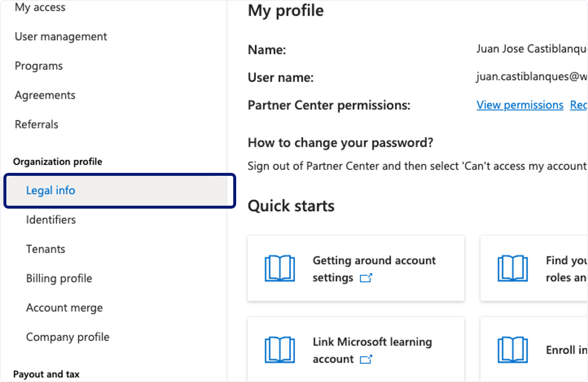588x382 pixels.
Task: Open the Referrals section
Action: (36, 124)
